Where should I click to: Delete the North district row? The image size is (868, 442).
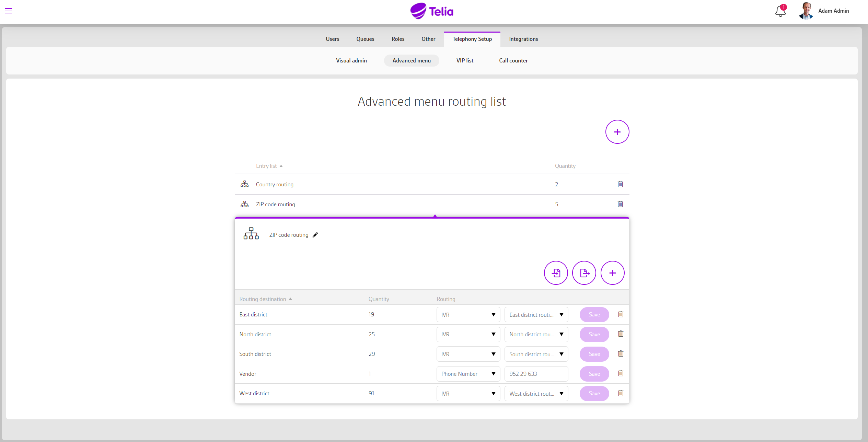point(621,334)
